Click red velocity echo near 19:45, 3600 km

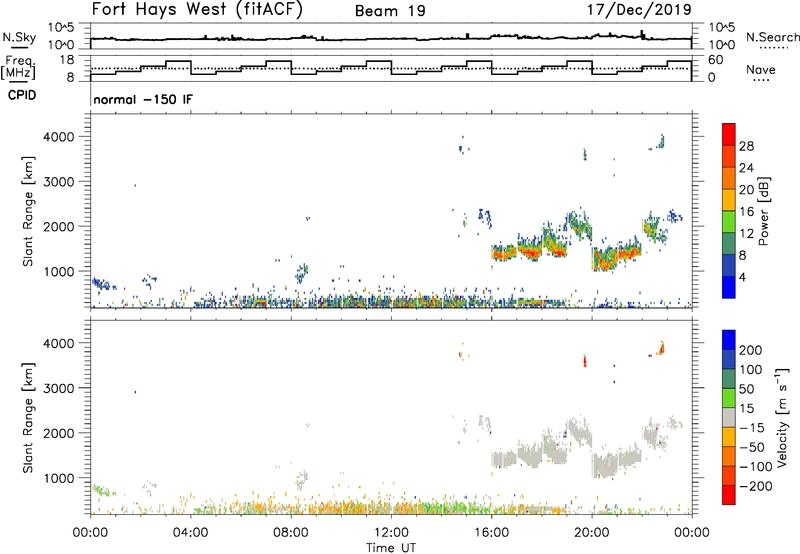click(x=585, y=361)
